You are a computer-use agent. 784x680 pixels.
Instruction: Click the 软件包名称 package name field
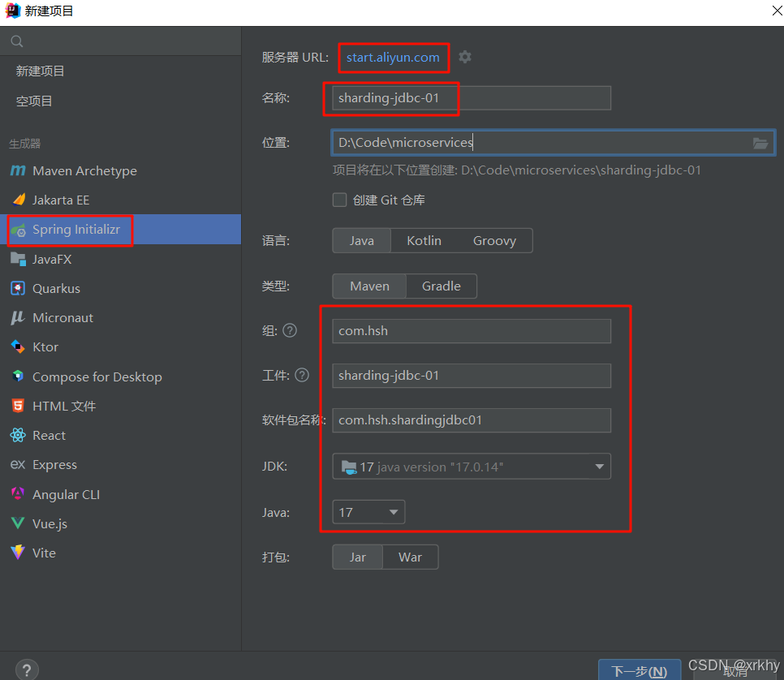coord(472,420)
